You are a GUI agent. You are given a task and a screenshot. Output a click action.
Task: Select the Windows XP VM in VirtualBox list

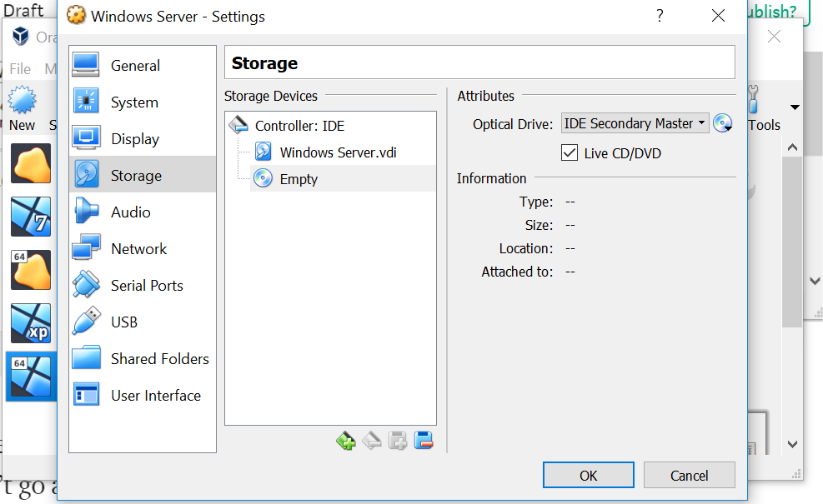pyautogui.click(x=31, y=323)
